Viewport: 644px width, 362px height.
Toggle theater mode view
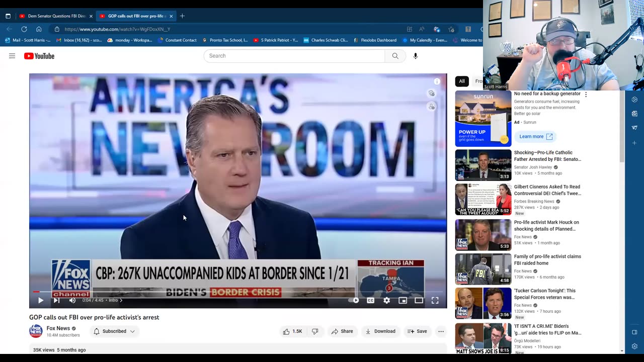click(419, 300)
